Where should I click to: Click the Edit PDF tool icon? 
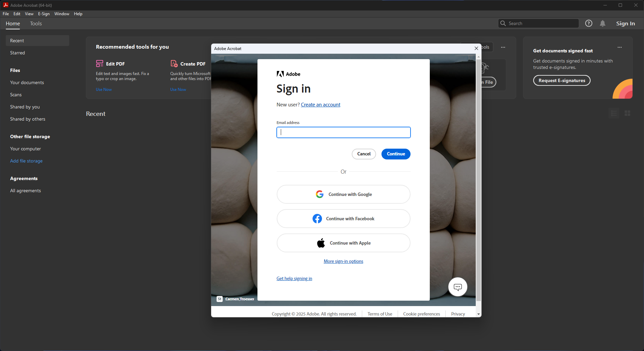(100, 64)
